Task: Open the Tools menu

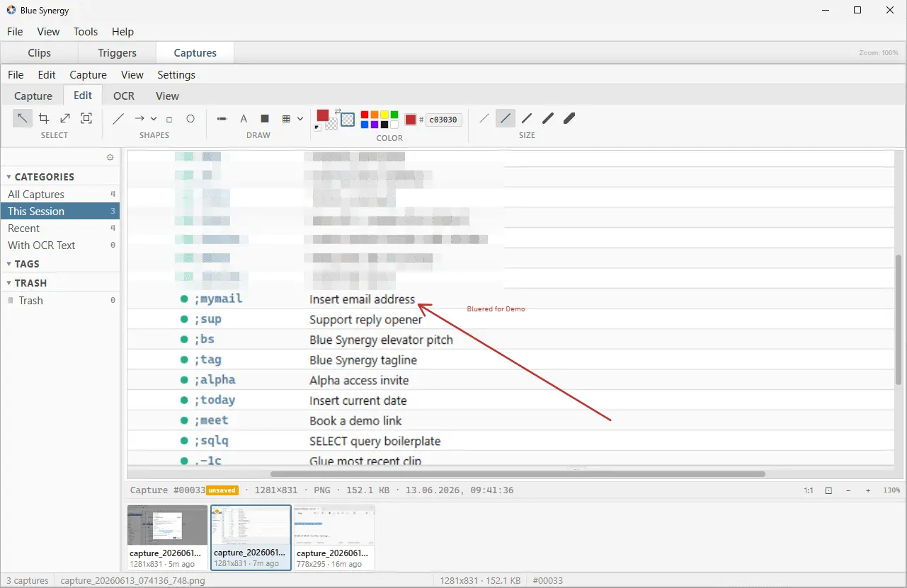Action: 86,32
